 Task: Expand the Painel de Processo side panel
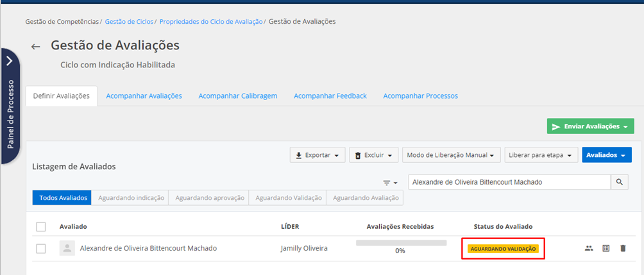[x=10, y=61]
